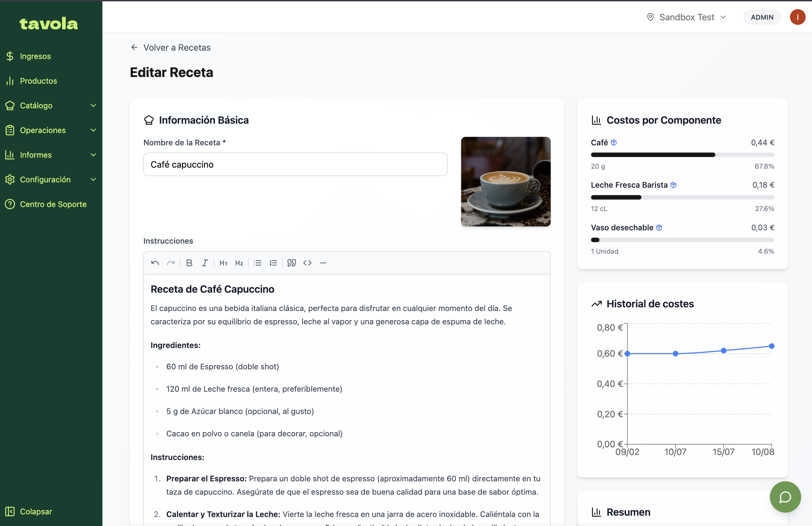Click the Café ingredient cube icon
This screenshot has height=526, width=812.
coord(614,143)
